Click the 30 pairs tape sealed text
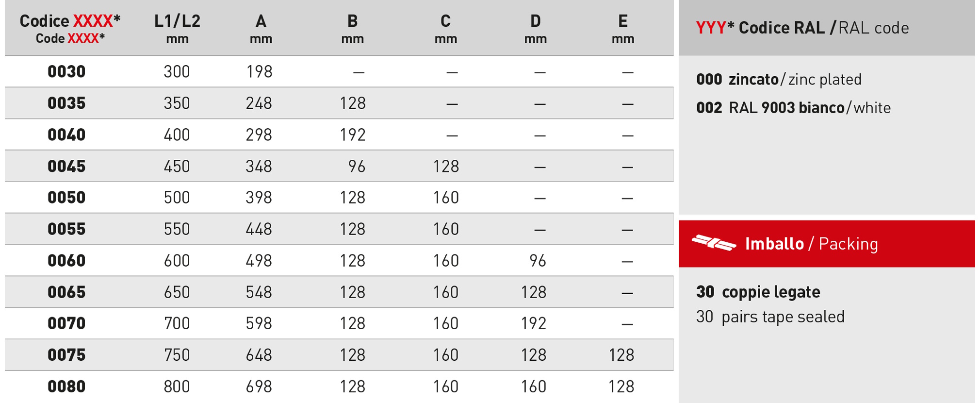980x403 pixels. point(770,317)
